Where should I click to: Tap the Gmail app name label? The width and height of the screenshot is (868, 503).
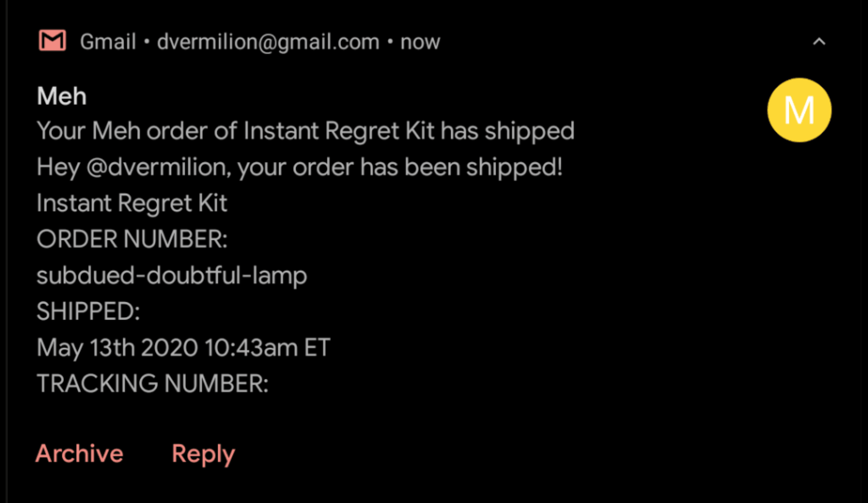108,42
